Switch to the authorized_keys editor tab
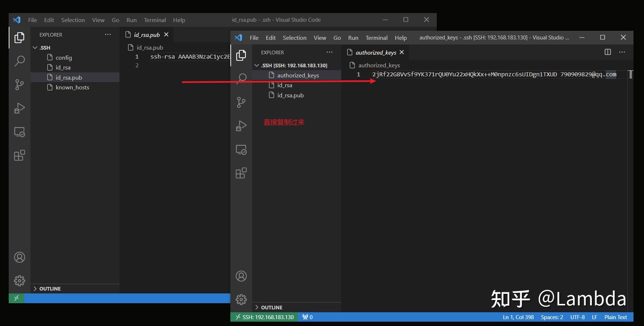The width and height of the screenshot is (644, 326). (376, 52)
